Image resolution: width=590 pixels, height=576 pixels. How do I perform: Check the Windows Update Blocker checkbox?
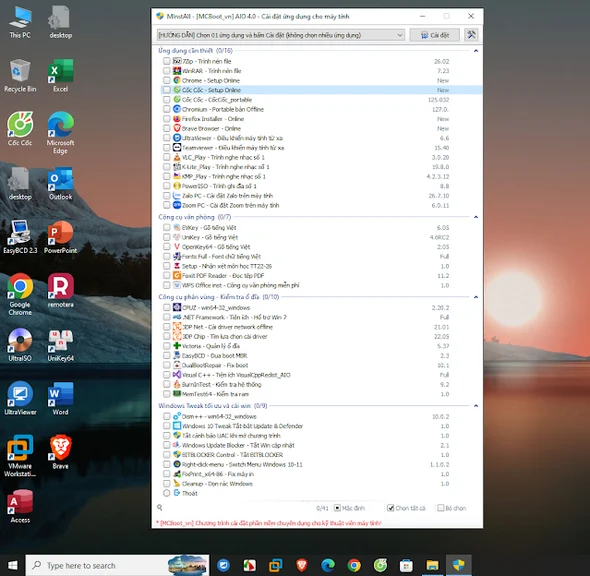pos(167,445)
